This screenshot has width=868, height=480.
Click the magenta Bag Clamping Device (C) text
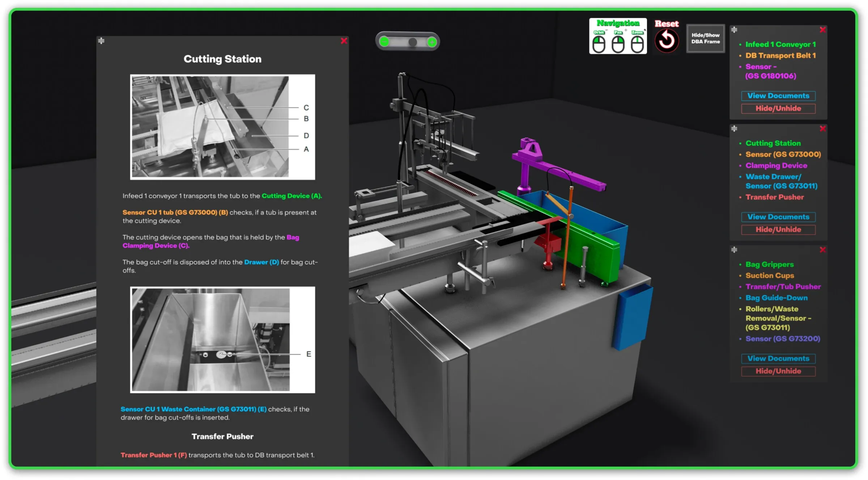(210, 241)
